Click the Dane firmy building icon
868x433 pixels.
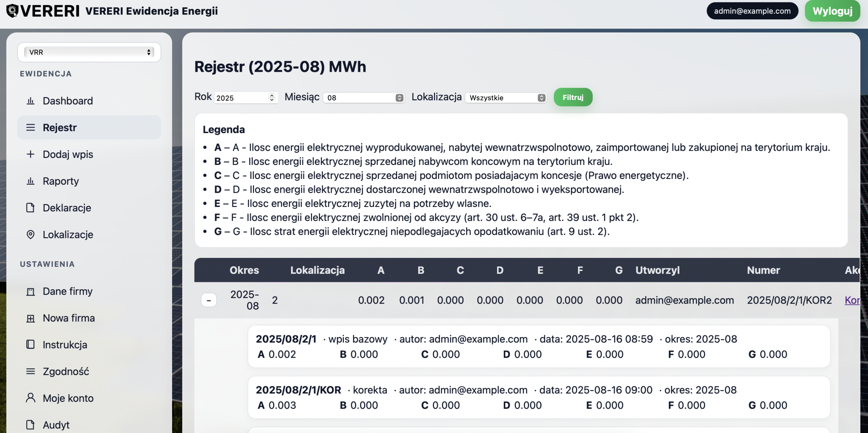(31, 291)
